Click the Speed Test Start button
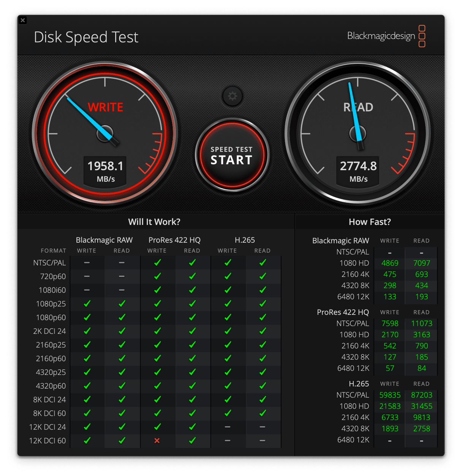 click(x=232, y=155)
